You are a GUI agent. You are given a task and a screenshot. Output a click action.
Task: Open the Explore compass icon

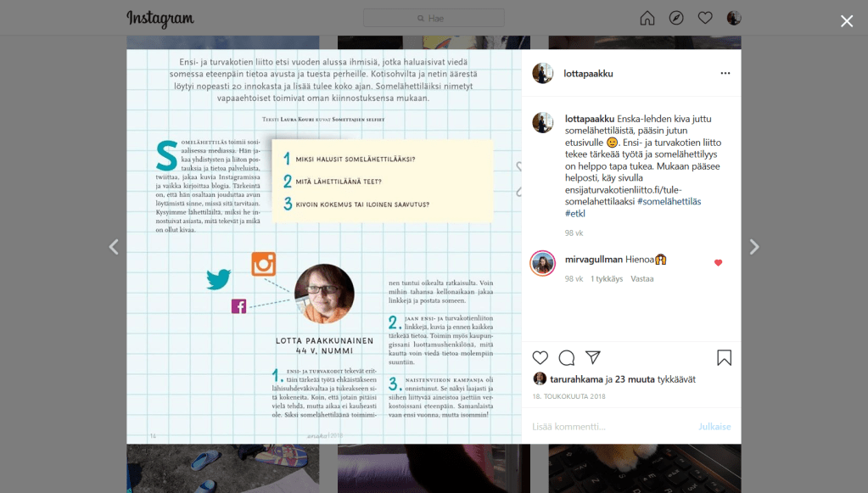point(676,18)
